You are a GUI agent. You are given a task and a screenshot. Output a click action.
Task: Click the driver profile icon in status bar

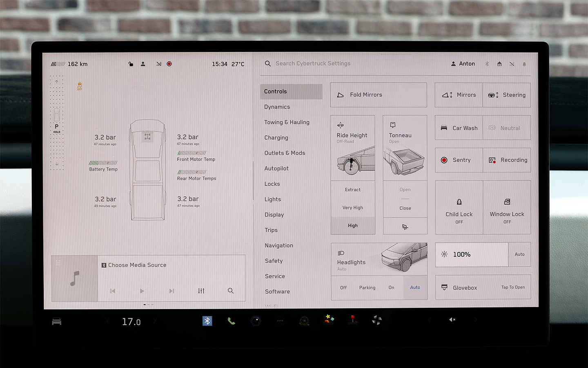pyautogui.click(x=143, y=64)
